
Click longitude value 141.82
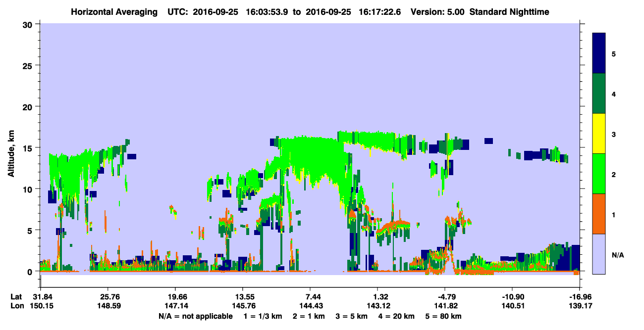(445, 306)
